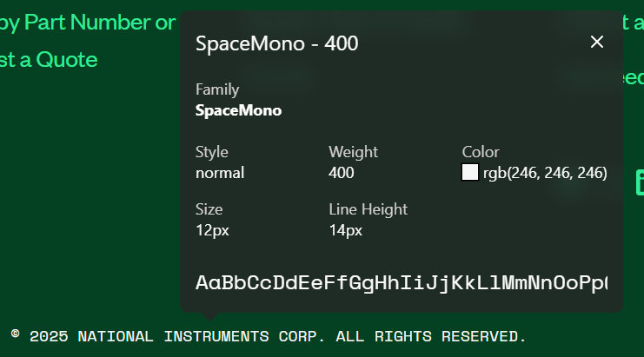Click the rgb(246, 246, 246) color value
This screenshot has width=644, height=357.
[x=545, y=173]
